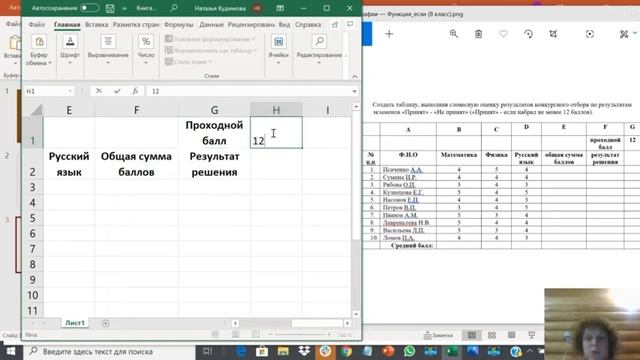The image size is (640, 360).
Task: Open the Windows Start button
Action: click(11, 351)
